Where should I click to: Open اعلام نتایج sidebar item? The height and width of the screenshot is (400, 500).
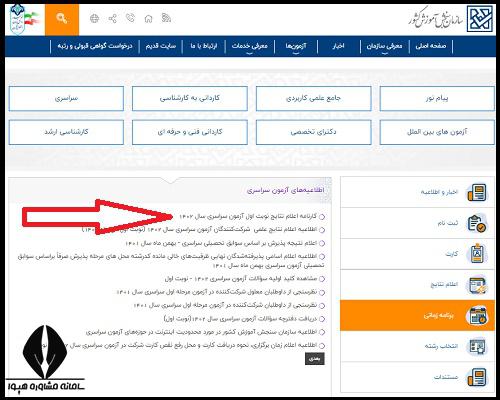coord(417,285)
